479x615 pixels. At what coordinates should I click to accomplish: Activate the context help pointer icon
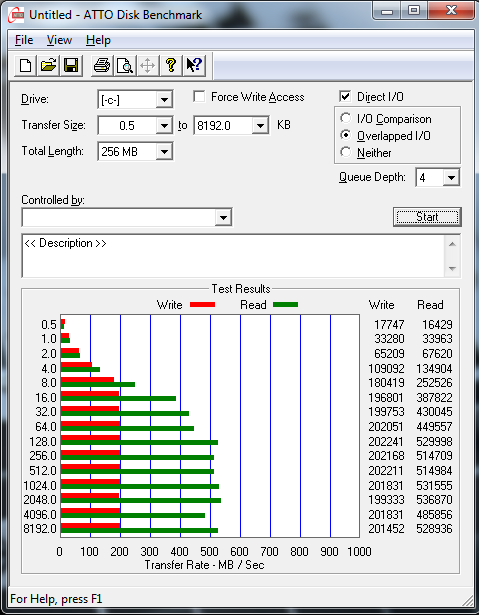point(194,65)
